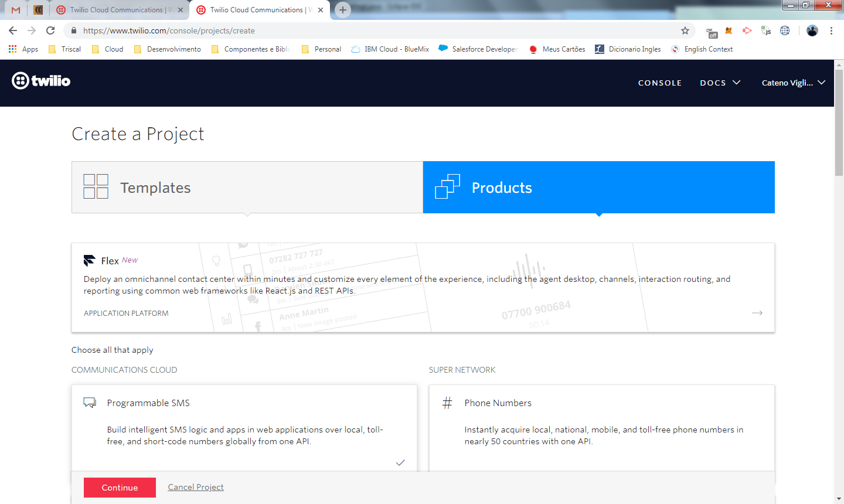Open the Gmail pinned tab
The width and height of the screenshot is (844, 504).
pyautogui.click(x=16, y=10)
